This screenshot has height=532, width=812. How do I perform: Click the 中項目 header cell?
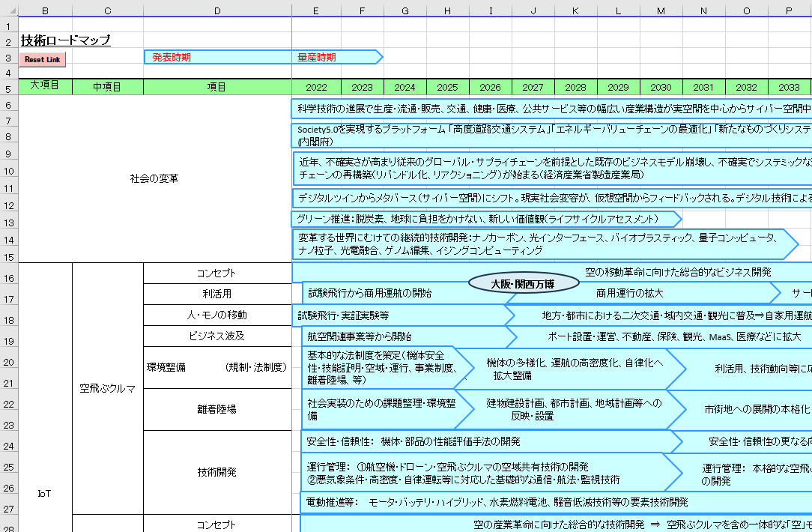point(106,86)
